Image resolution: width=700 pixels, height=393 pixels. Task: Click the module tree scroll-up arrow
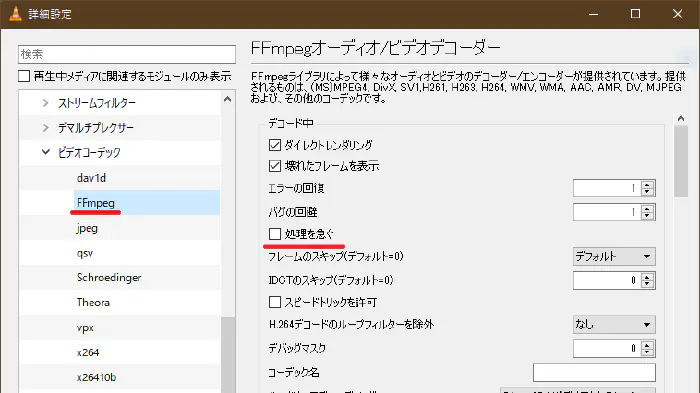228,99
